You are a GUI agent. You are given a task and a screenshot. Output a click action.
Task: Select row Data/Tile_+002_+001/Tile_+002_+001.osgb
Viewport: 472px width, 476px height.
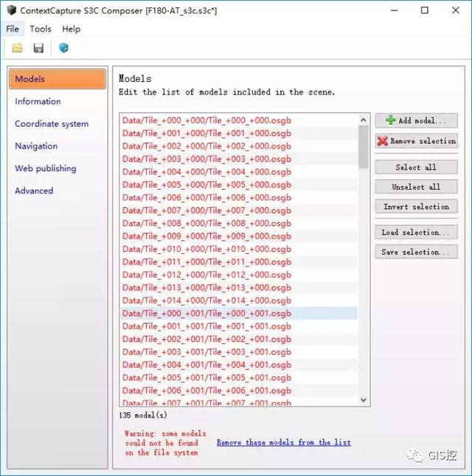point(239,339)
